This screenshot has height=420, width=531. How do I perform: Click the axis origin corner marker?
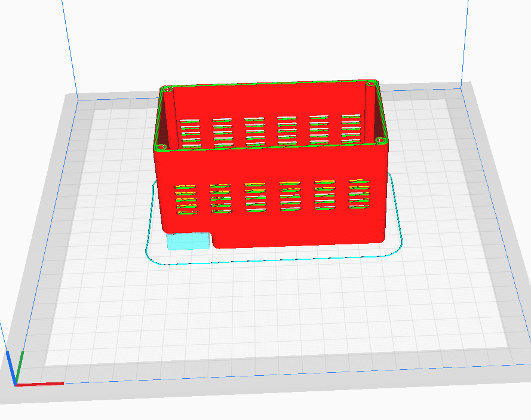point(15,385)
